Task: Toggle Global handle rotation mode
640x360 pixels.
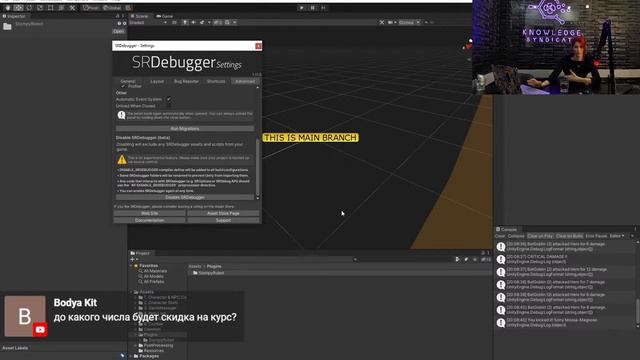Action: (x=112, y=8)
